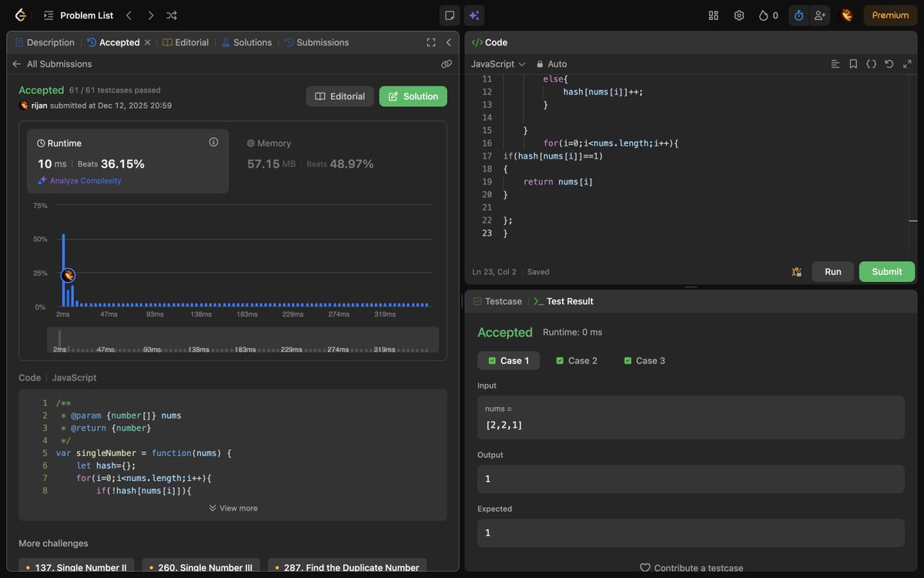924x578 pixels.
Task: Submit the solution
Action: pos(886,271)
